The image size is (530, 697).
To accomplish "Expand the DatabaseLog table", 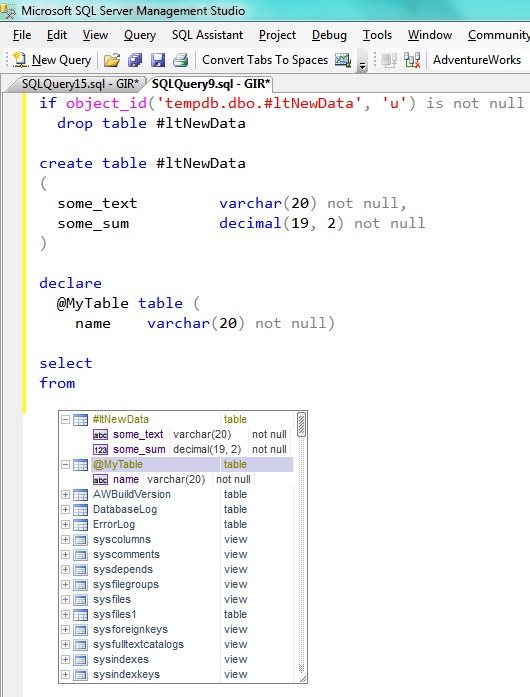I will pyautogui.click(x=65, y=509).
